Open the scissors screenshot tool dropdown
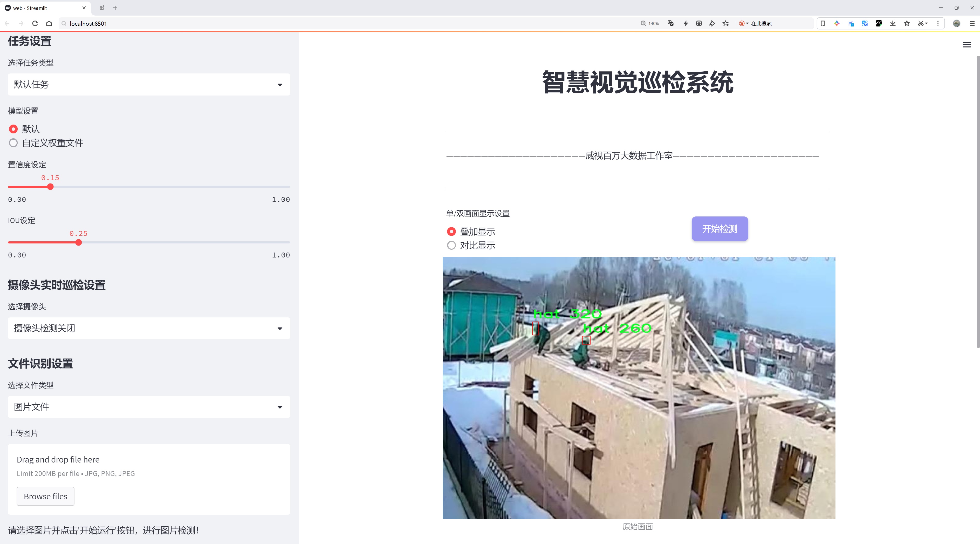Screen dimensions: 980x544 click(x=923, y=23)
